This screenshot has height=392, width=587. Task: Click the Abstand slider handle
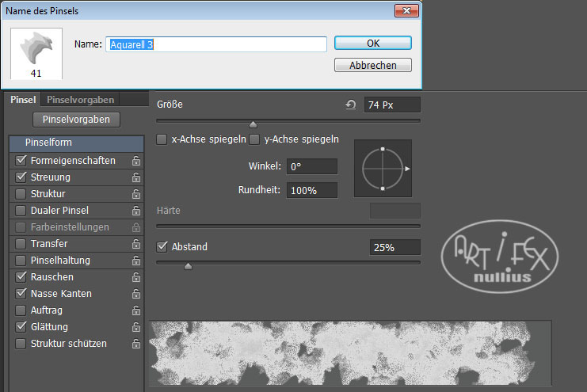[188, 266]
